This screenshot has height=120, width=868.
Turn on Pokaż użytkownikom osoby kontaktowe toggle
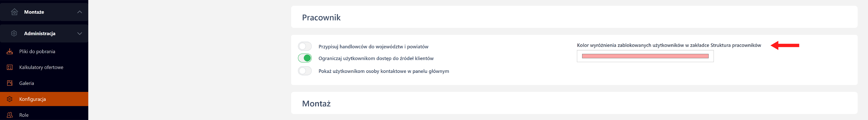pos(305,71)
